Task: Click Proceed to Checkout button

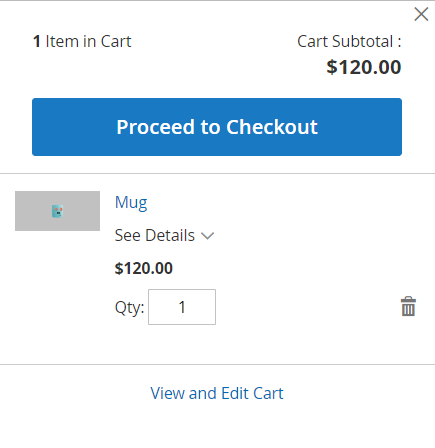Action: pyautogui.click(x=217, y=127)
